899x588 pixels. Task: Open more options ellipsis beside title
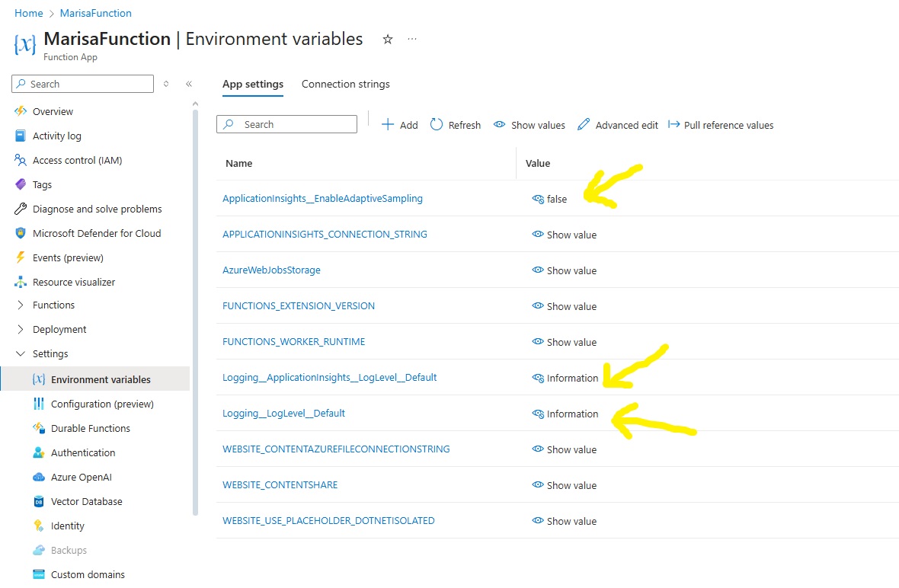(412, 40)
